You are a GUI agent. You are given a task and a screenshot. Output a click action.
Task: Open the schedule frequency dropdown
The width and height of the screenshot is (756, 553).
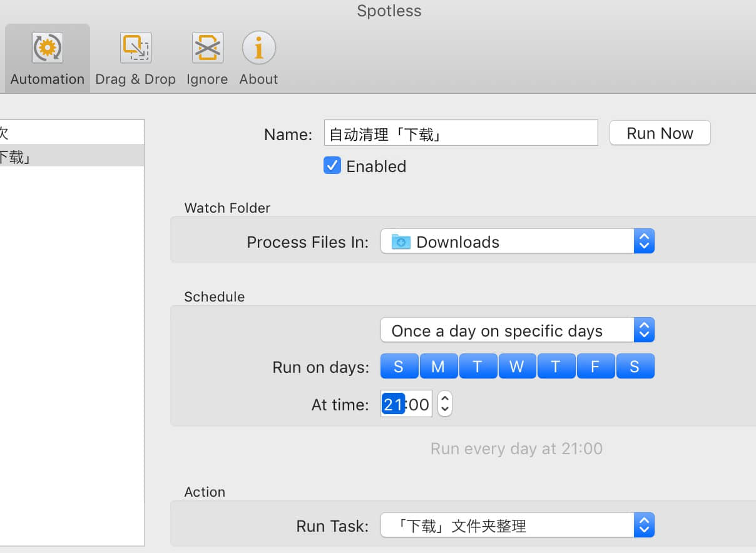(518, 330)
